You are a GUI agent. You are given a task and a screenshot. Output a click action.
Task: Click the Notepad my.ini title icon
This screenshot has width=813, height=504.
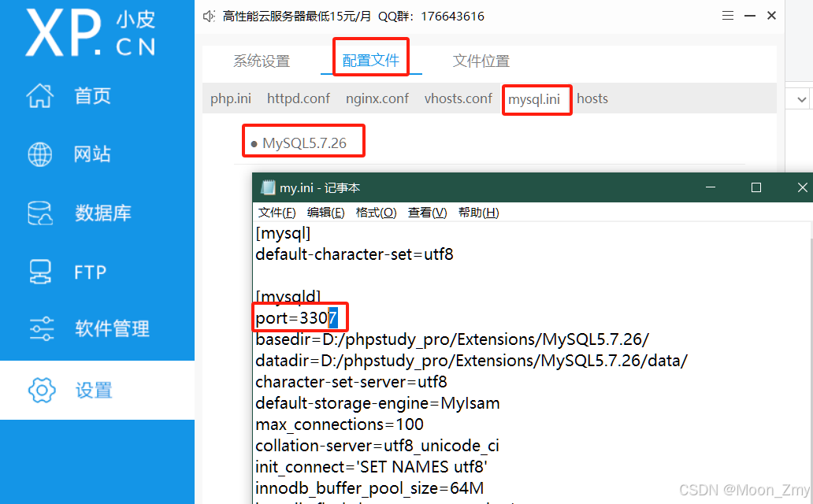[268, 187]
